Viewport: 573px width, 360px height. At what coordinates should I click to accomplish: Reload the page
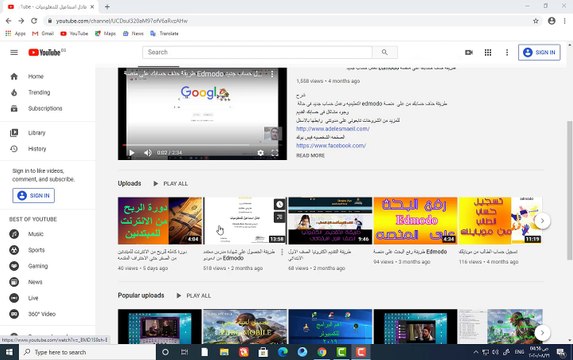pyautogui.click(x=34, y=21)
